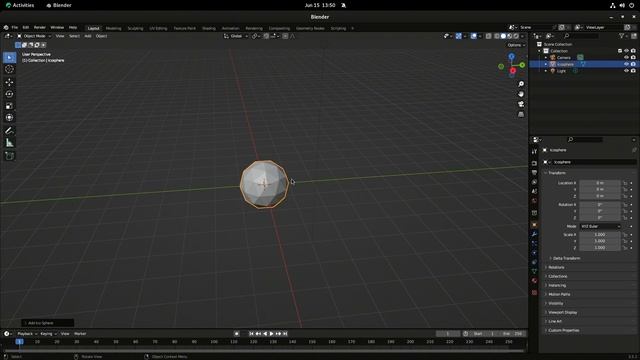
Task: Activate the Move tool
Action: coord(9,82)
